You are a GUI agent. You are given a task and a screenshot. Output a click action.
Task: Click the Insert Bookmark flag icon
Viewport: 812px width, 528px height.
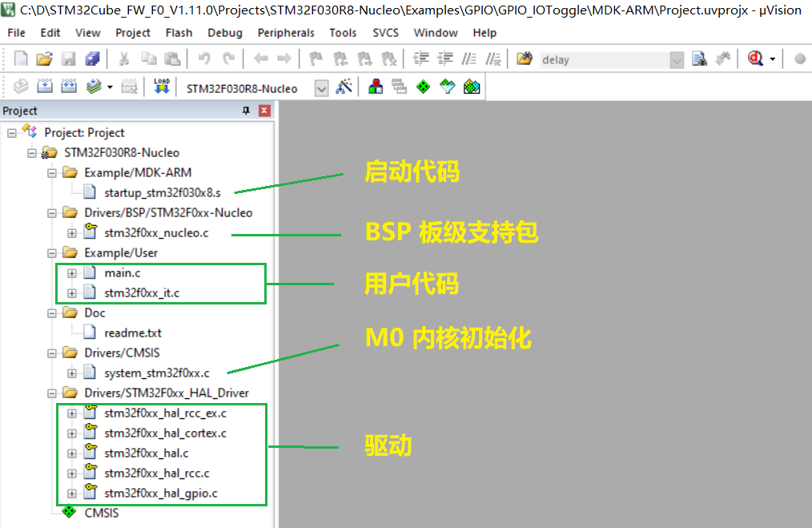click(316, 59)
